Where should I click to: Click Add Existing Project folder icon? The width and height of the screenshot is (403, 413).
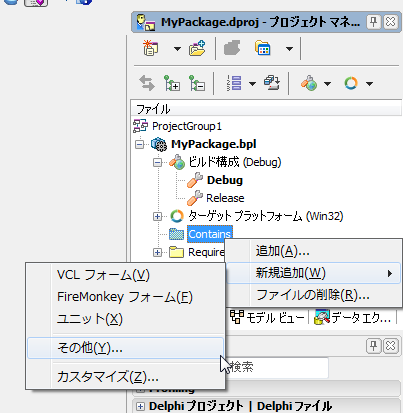197,48
